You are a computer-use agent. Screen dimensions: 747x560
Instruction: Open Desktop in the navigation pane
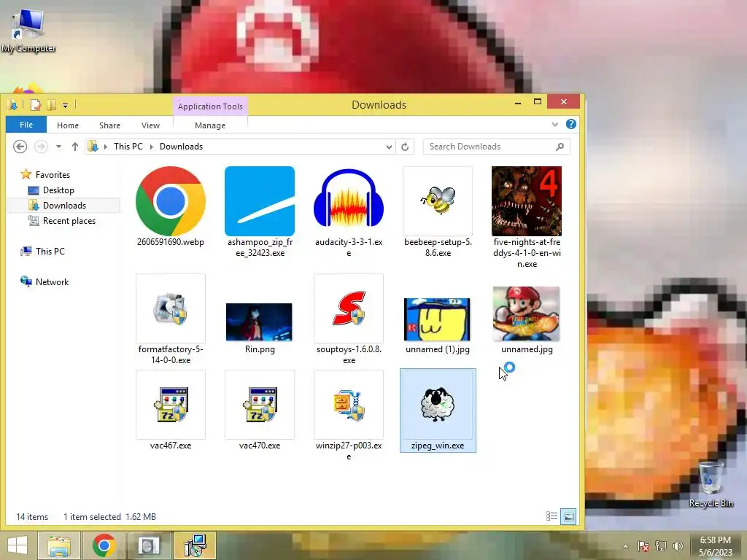point(51,190)
